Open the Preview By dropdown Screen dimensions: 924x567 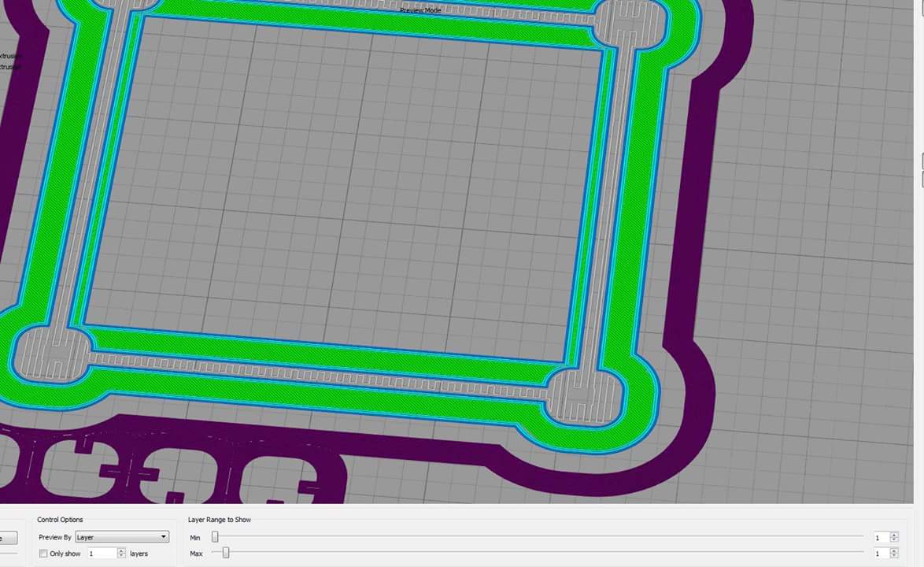[x=122, y=537]
